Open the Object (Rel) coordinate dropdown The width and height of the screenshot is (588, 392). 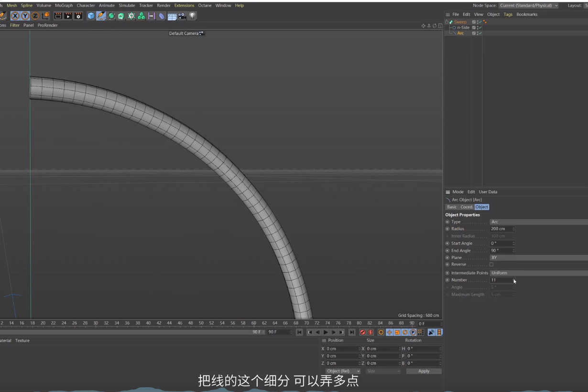click(343, 371)
